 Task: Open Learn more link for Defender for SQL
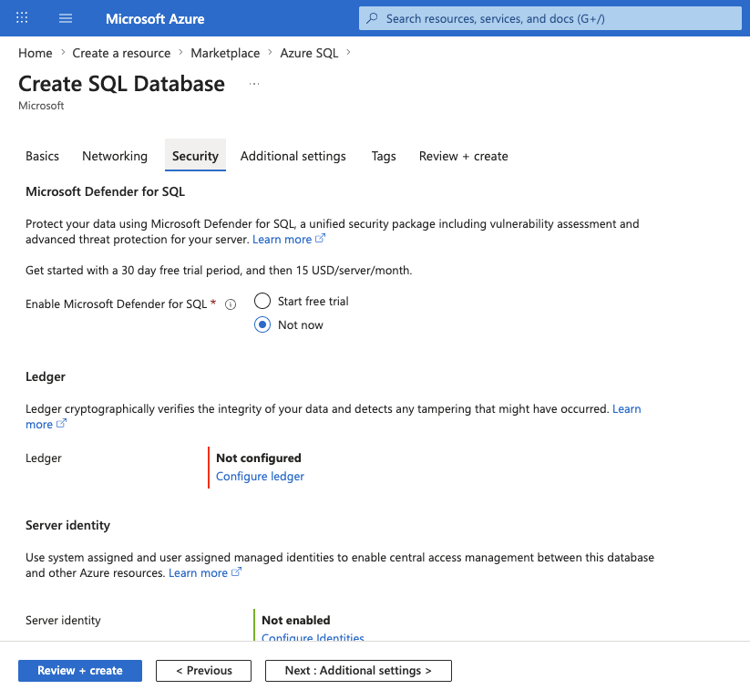coord(282,239)
